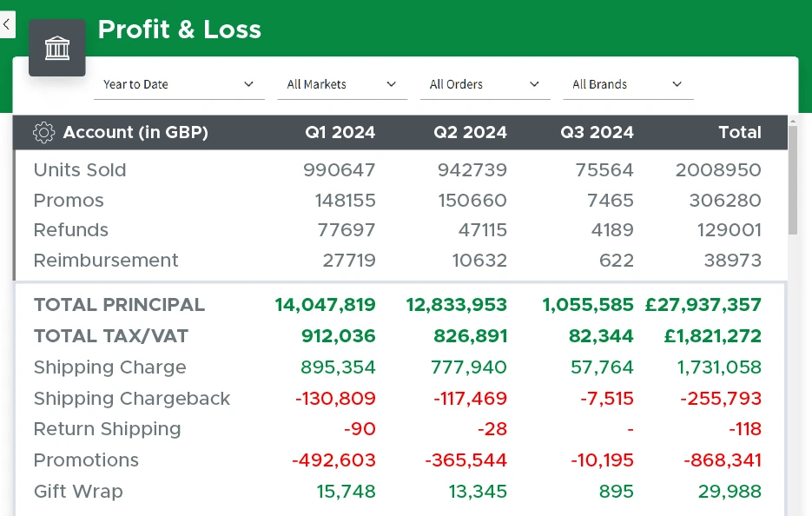The height and width of the screenshot is (516, 812).
Task: Select Q2 total principal value 12,833,953
Action: pyautogui.click(x=456, y=305)
